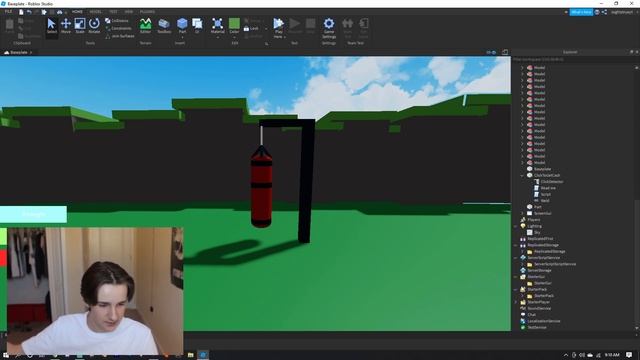
Task: Switch to the TEST ribbon tab
Action: tap(113, 12)
